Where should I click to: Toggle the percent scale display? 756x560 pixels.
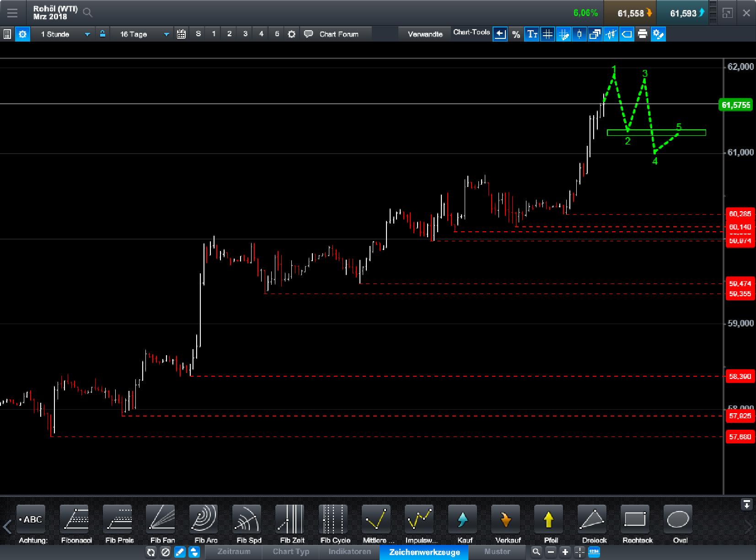click(516, 34)
